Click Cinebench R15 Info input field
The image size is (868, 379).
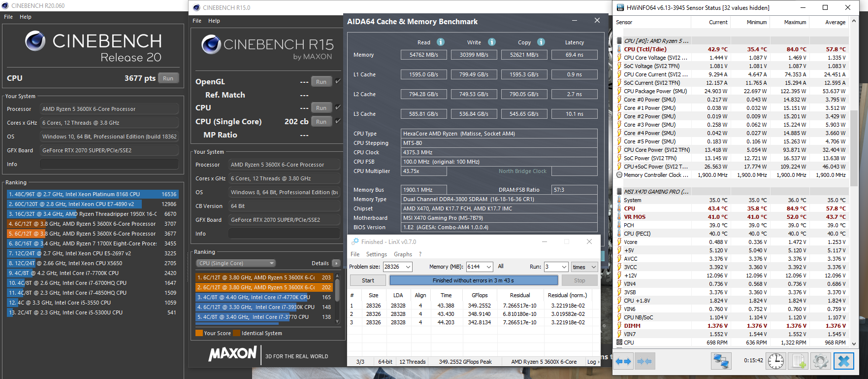coord(285,234)
